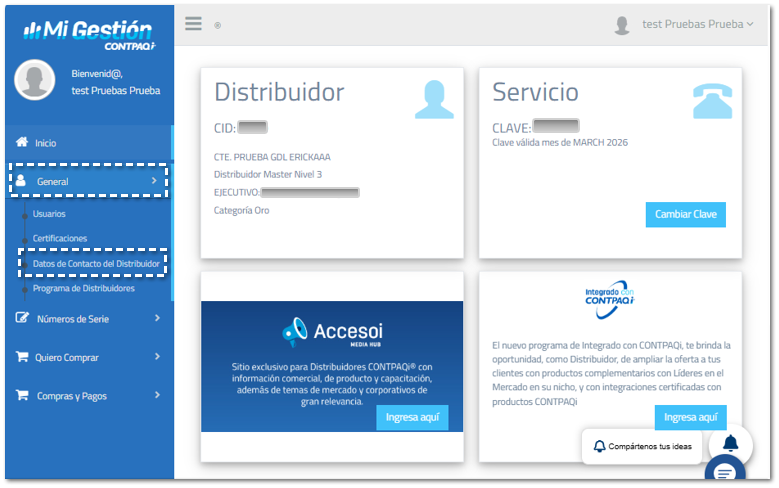Click the text Categoría Oro
The width and height of the screenshot is (779, 488).
(x=241, y=210)
